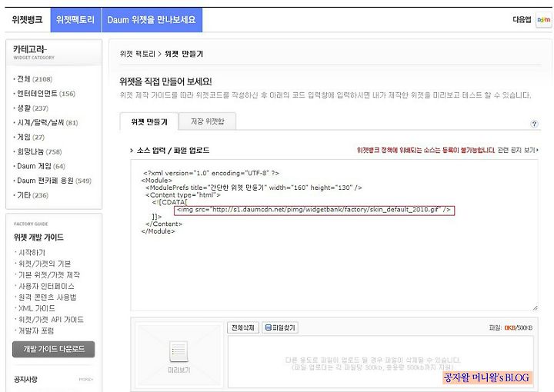Image resolution: width=554 pixels, height=392 pixels.
Task: Click the Daum app logo icon
Action: click(543, 20)
